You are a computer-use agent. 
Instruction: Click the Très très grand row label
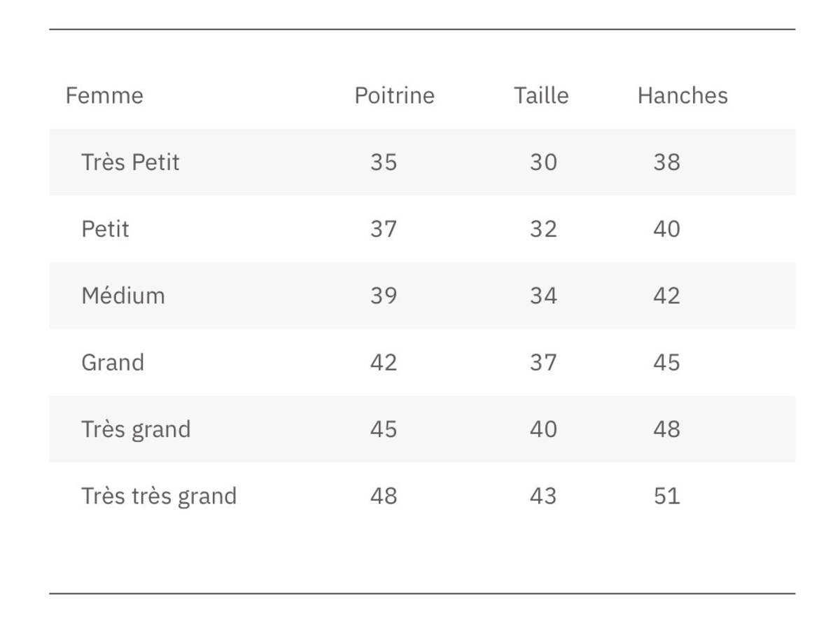click(159, 496)
